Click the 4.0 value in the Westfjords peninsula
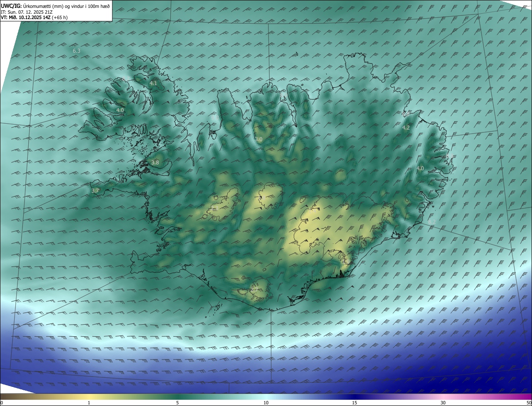This screenshot has height=406, width=532. pyautogui.click(x=120, y=110)
